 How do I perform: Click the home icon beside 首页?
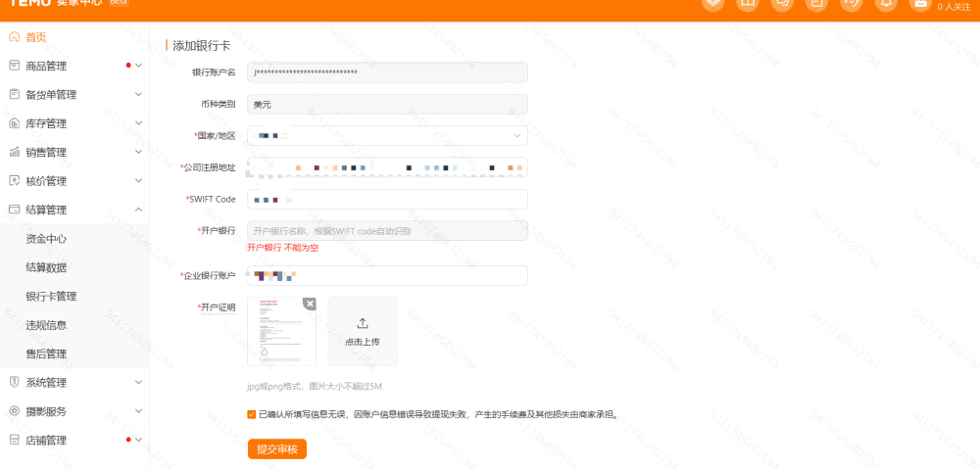pyautogui.click(x=14, y=37)
